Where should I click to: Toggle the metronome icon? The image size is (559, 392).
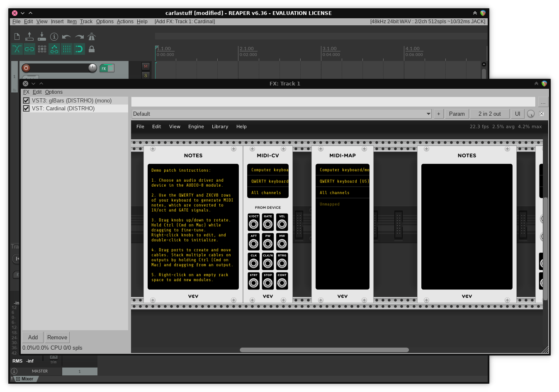click(x=92, y=37)
